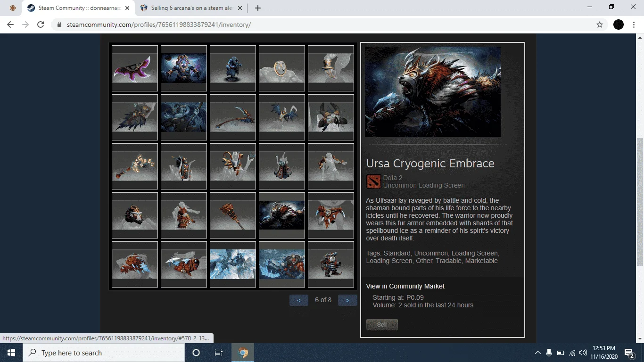The image size is (644, 362).
Task: Reload the current page
Action: (x=41, y=25)
